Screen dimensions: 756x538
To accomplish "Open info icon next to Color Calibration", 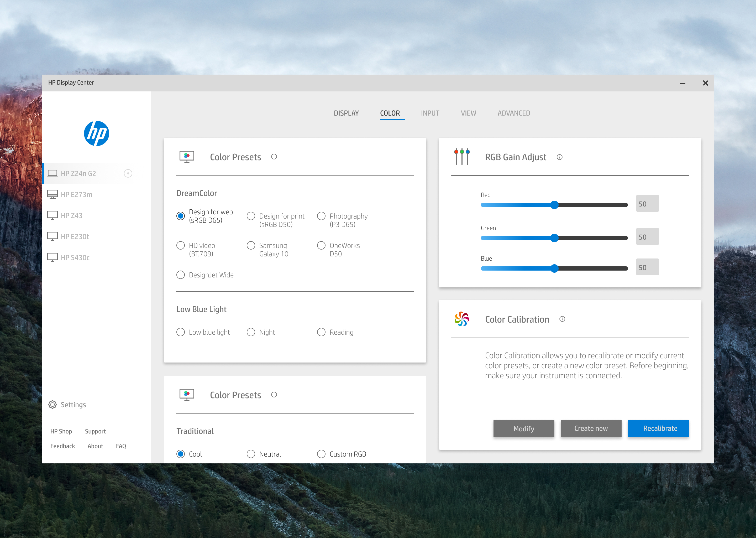I will [x=562, y=319].
